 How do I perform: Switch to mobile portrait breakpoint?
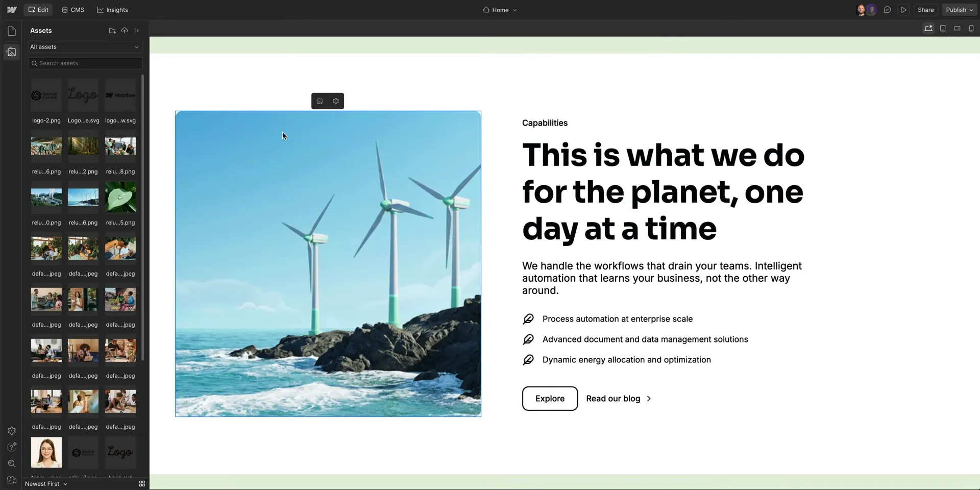pos(971,29)
